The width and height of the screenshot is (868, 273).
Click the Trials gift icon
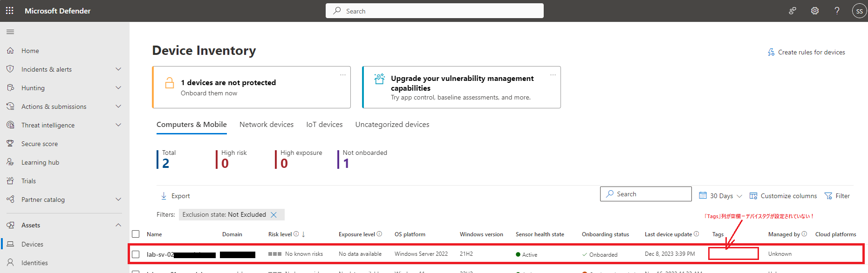10,180
